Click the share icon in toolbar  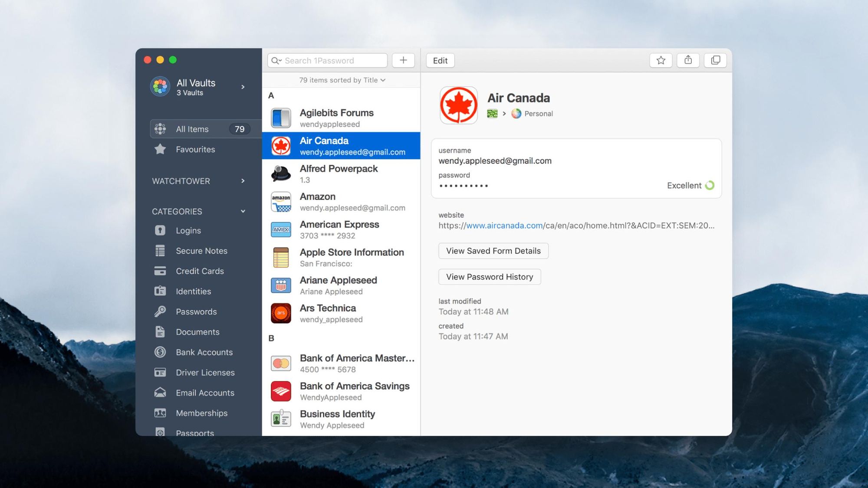tap(688, 60)
